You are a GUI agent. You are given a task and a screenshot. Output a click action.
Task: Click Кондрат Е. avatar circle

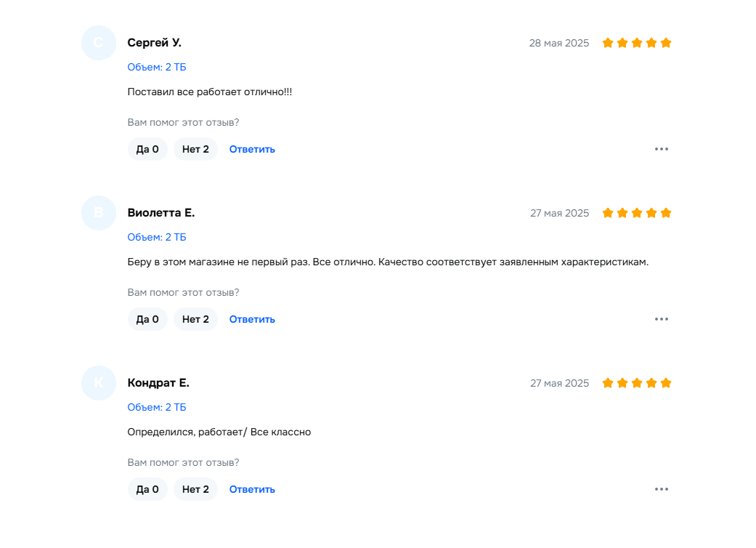pos(98,383)
